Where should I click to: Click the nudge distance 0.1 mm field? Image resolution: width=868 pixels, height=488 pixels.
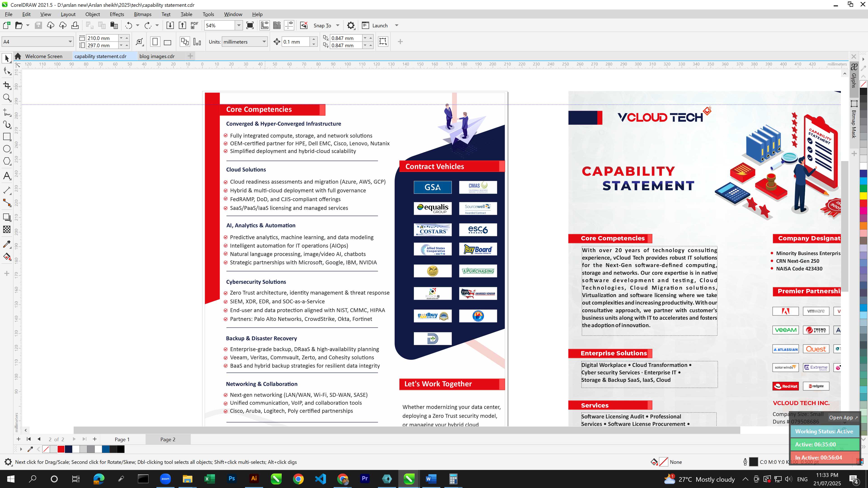(295, 42)
